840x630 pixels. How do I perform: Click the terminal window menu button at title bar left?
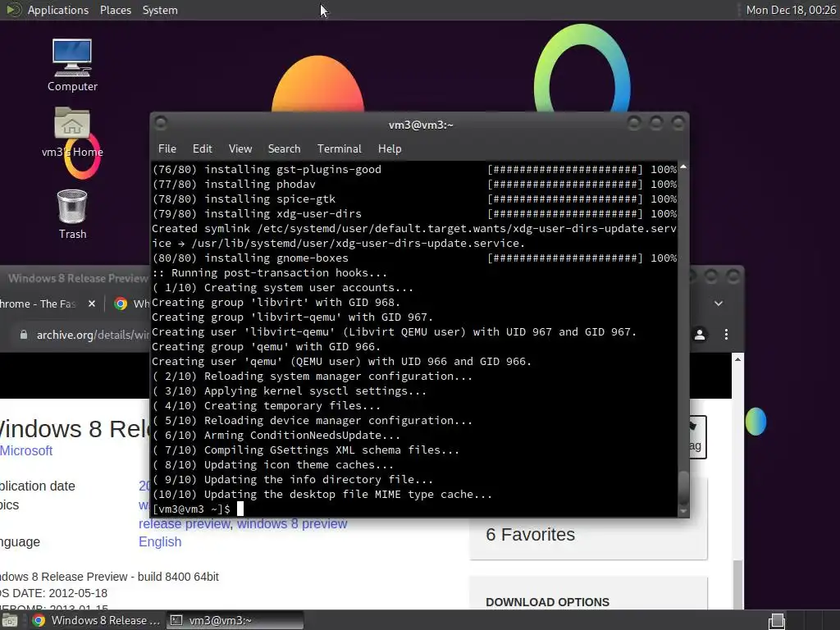click(x=161, y=124)
